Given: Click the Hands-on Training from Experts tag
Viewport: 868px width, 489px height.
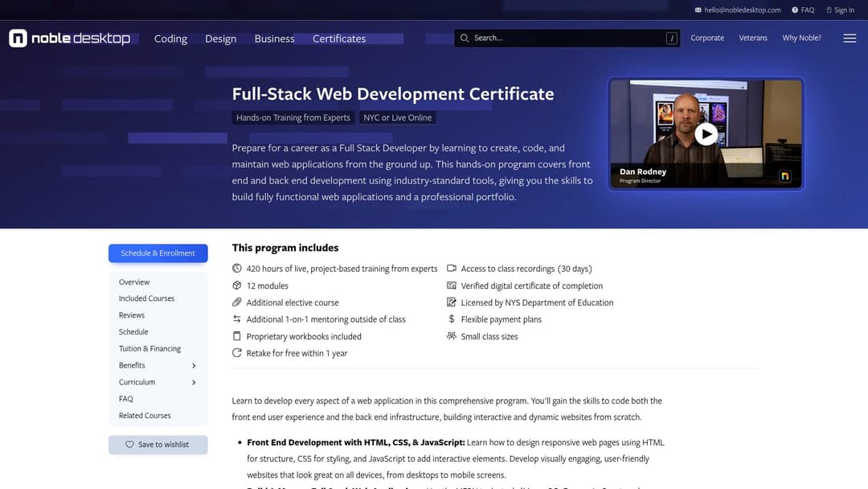Looking at the screenshot, I should click(293, 117).
